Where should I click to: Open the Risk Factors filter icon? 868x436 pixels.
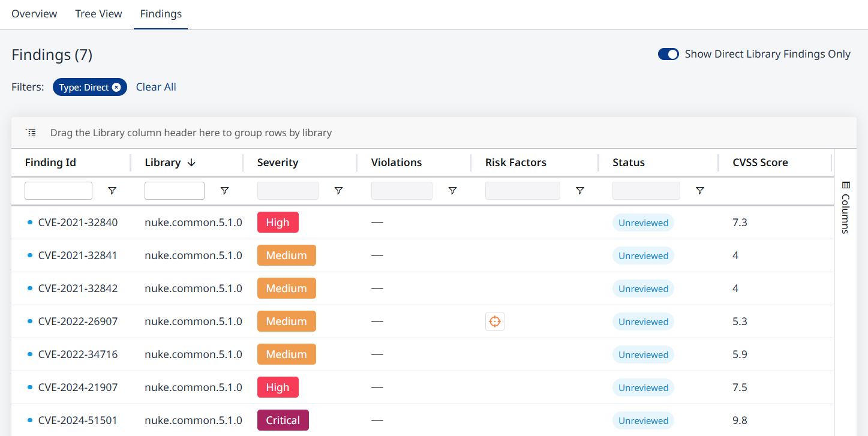coord(579,191)
